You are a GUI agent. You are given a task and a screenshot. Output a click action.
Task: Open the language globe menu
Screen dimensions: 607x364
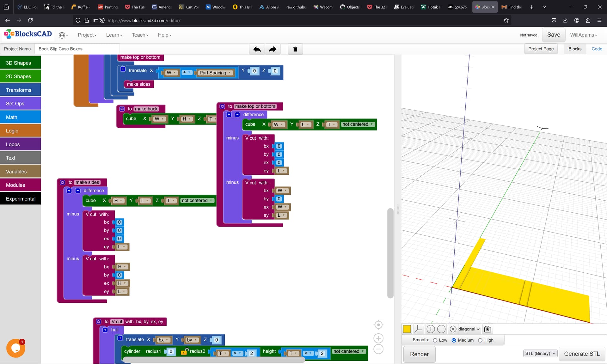63,35
